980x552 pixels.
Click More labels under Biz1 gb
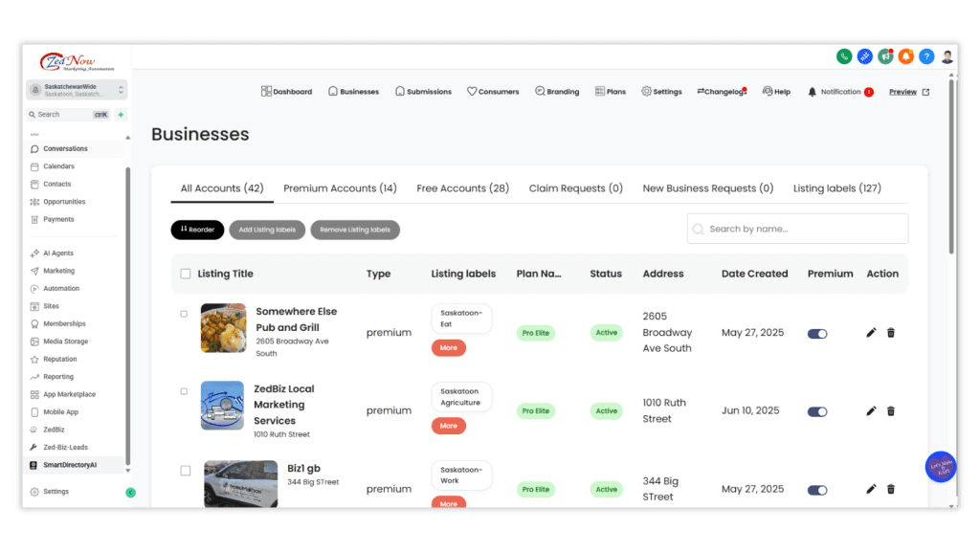pos(449,504)
